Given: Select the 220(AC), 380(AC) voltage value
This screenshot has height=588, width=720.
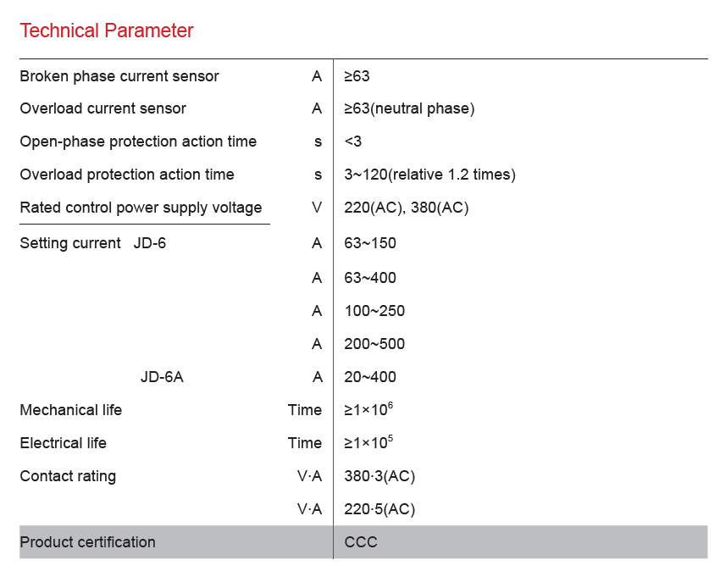Looking at the screenshot, I should [x=406, y=208].
